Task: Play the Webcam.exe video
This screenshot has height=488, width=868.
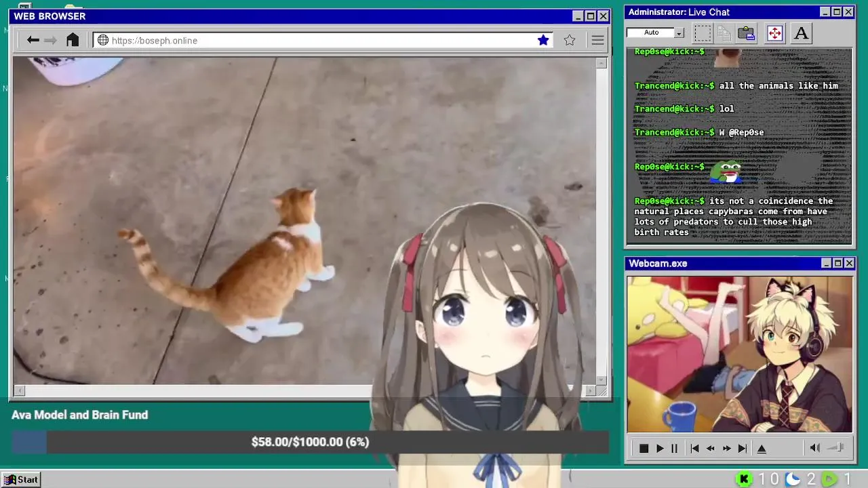Action: (660, 448)
